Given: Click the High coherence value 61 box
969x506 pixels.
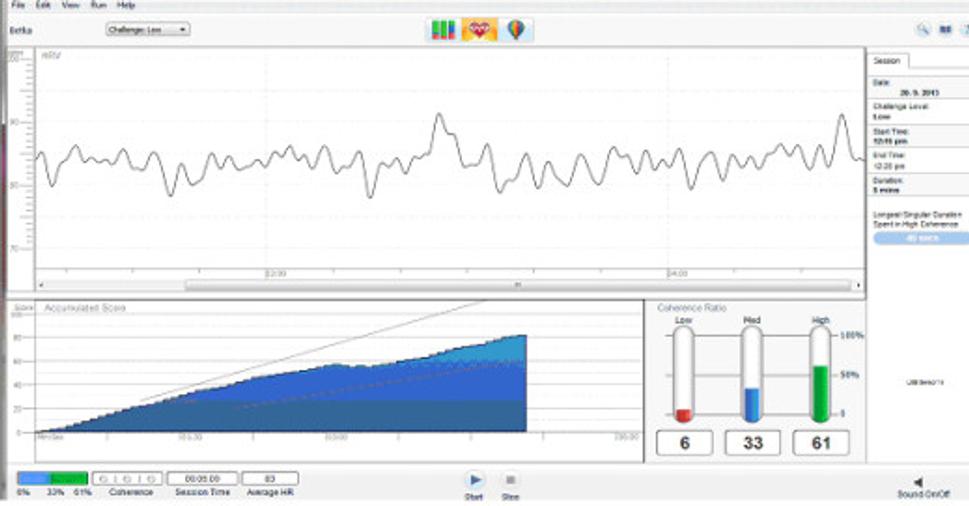Looking at the screenshot, I should (x=821, y=443).
